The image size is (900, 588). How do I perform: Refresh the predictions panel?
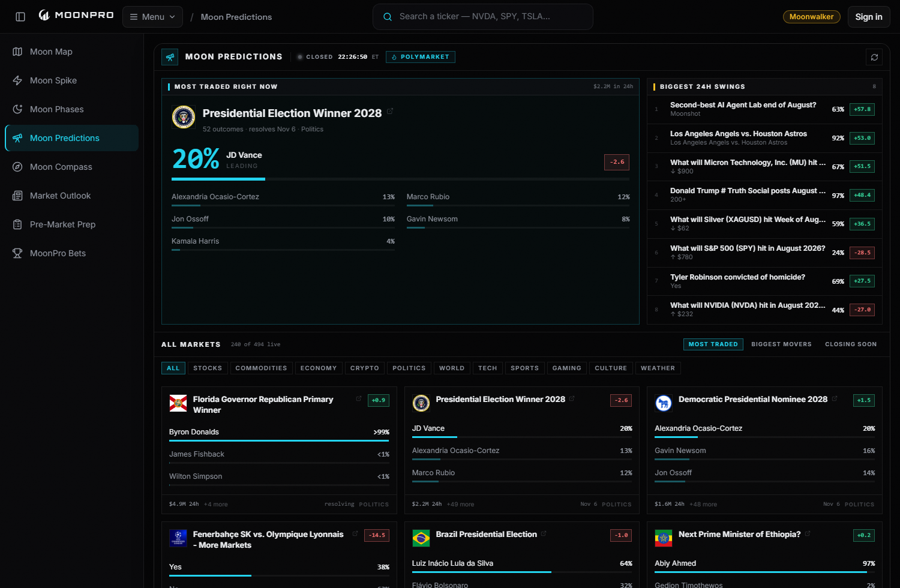(x=874, y=57)
